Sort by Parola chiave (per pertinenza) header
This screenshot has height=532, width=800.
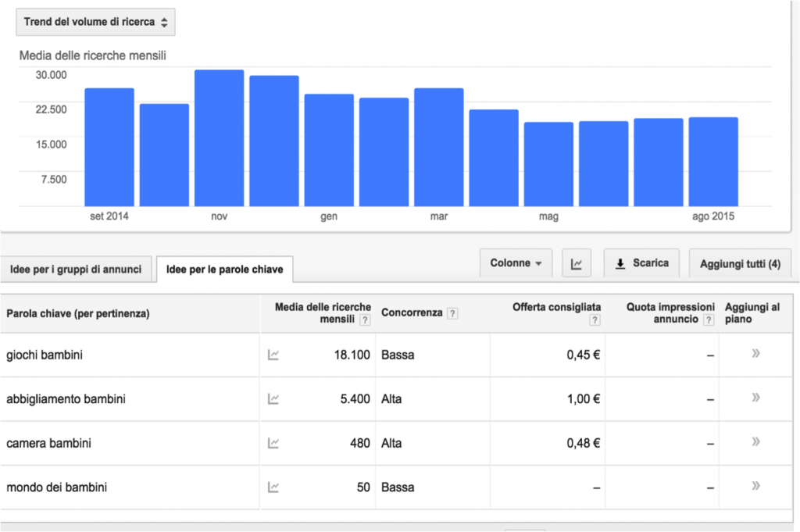[x=78, y=314]
